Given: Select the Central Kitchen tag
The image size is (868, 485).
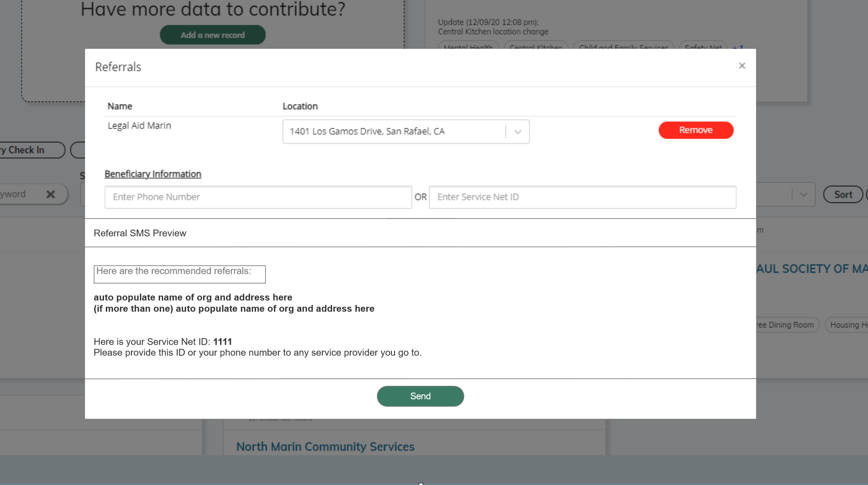Looking at the screenshot, I should (535, 47).
